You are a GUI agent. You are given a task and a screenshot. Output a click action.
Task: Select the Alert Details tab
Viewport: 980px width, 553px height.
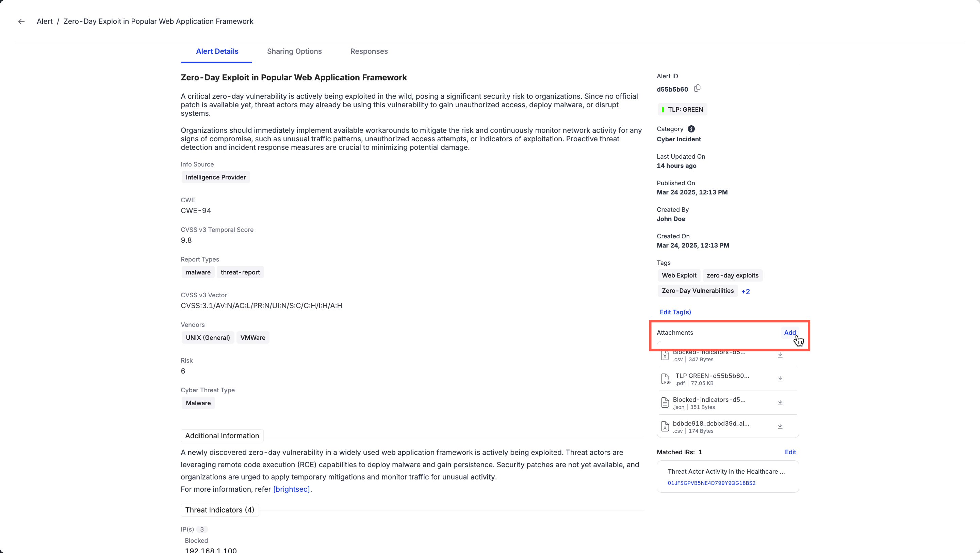217,51
